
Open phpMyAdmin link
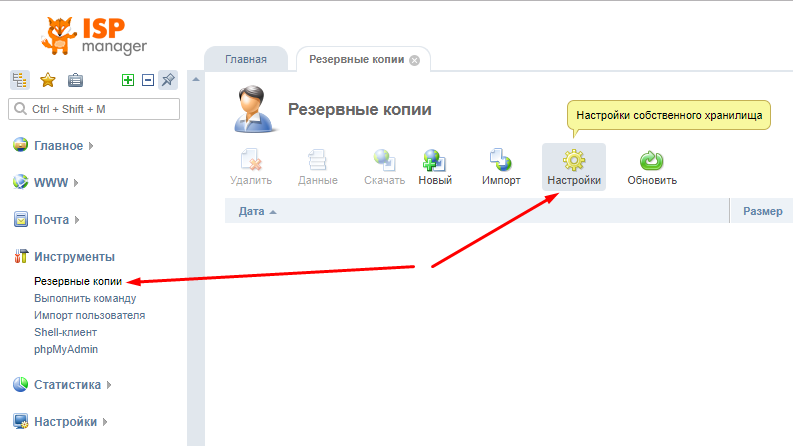coord(66,349)
